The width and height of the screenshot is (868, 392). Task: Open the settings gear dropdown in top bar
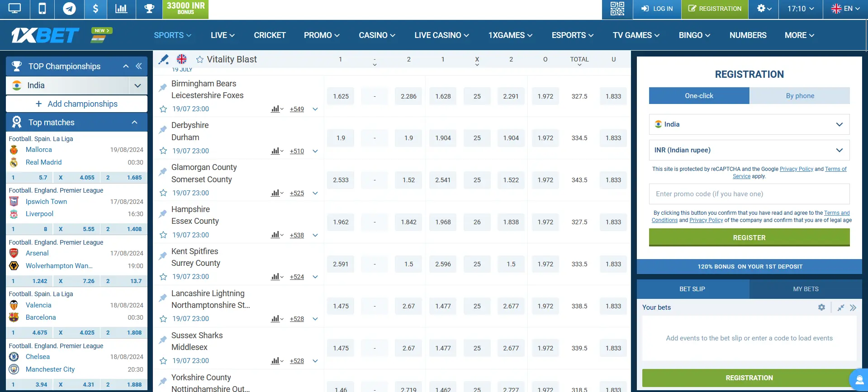point(764,9)
